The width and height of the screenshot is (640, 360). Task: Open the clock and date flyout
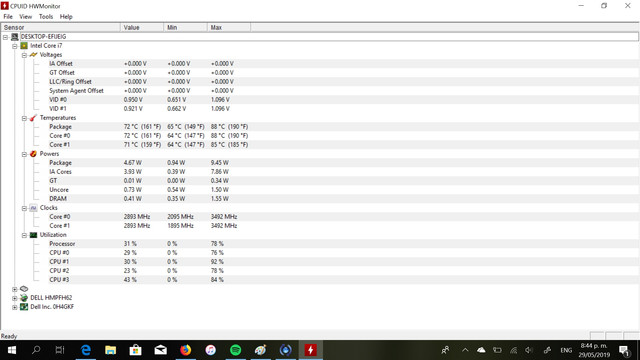pyautogui.click(x=595, y=350)
